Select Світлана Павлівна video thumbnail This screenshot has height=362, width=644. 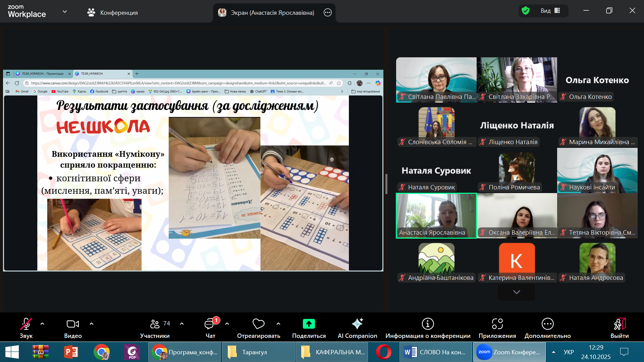436,80
